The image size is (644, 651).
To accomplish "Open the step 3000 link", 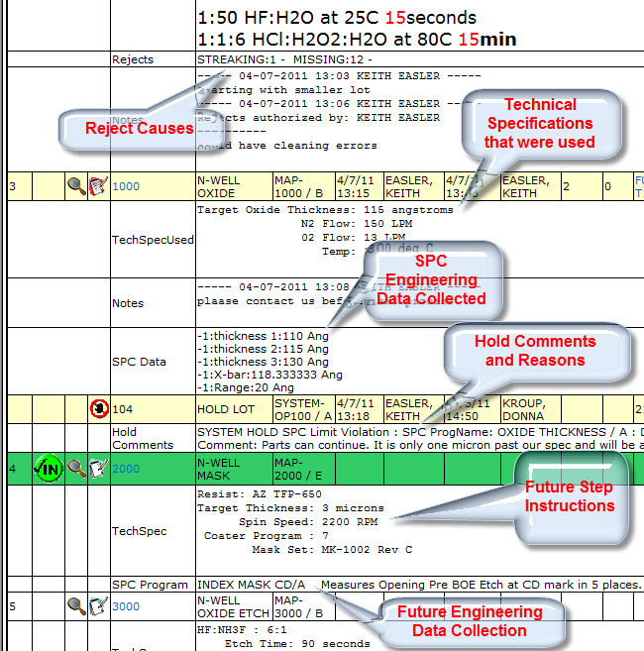I will pyautogui.click(x=126, y=605).
